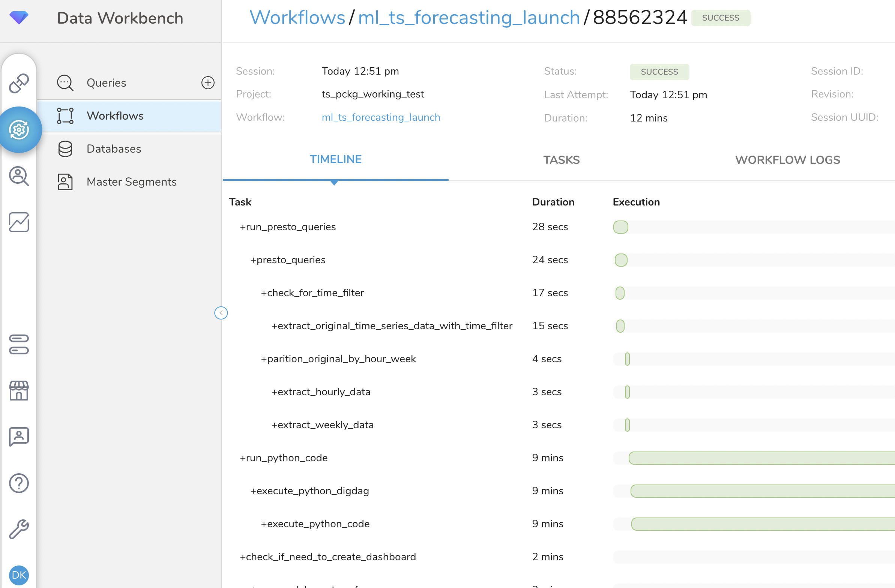Add new query with plus icon
The height and width of the screenshot is (588, 895).
tap(207, 83)
